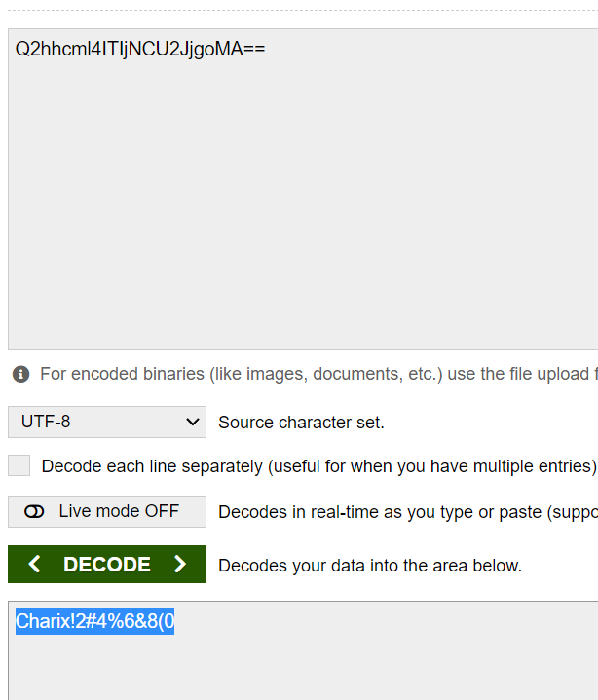Expand the source character set dropdown arrow
The height and width of the screenshot is (700, 598).
click(191, 423)
